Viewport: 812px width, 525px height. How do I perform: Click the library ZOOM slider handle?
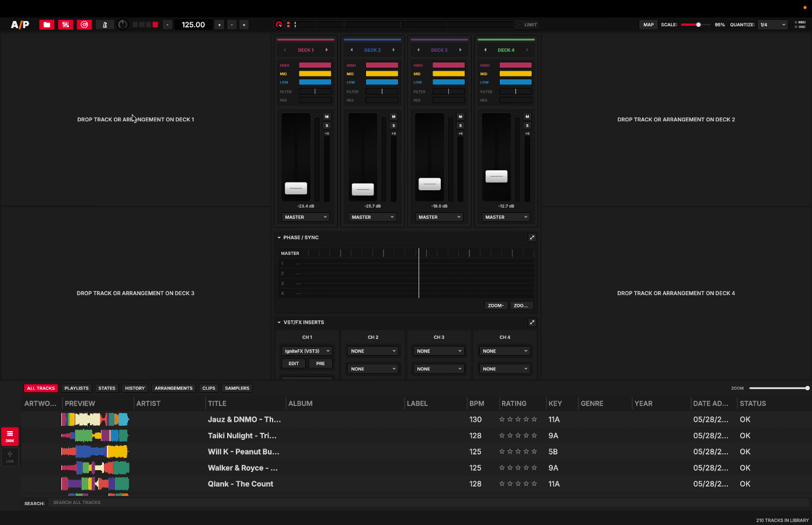tap(807, 388)
